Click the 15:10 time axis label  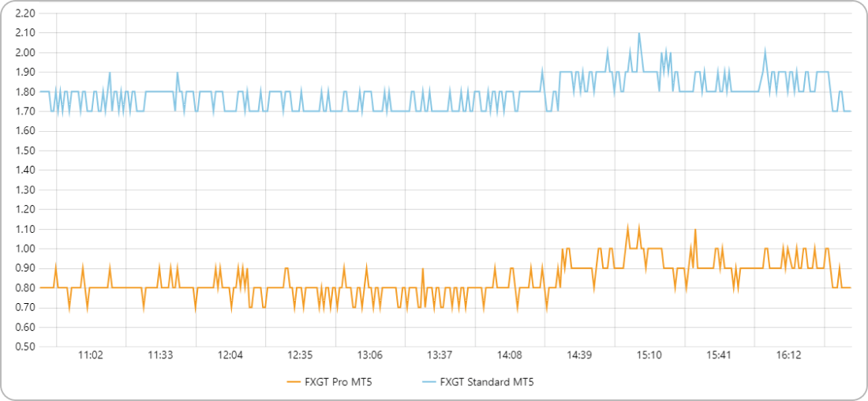click(x=649, y=355)
